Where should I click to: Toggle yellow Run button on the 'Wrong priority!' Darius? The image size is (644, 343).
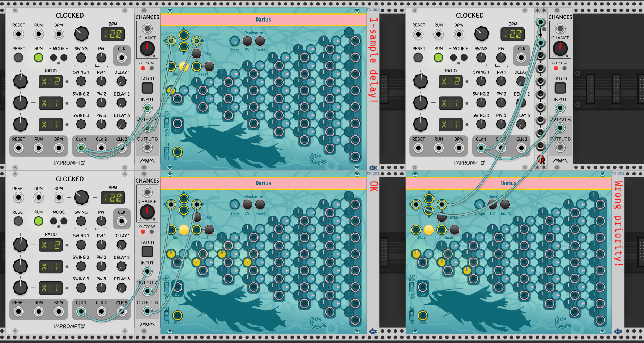(x=429, y=230)
